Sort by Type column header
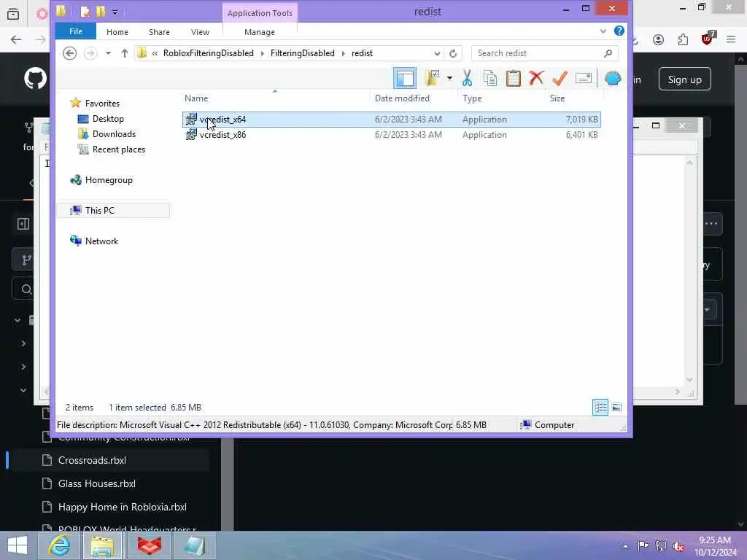The height and width of the screenshot is (560, 747). coord(472,98)
